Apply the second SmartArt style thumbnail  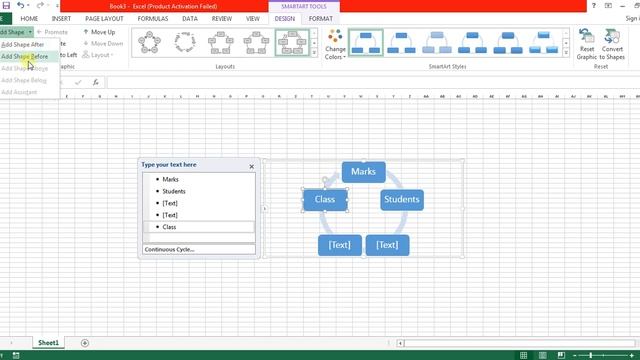tap(401, 42)
